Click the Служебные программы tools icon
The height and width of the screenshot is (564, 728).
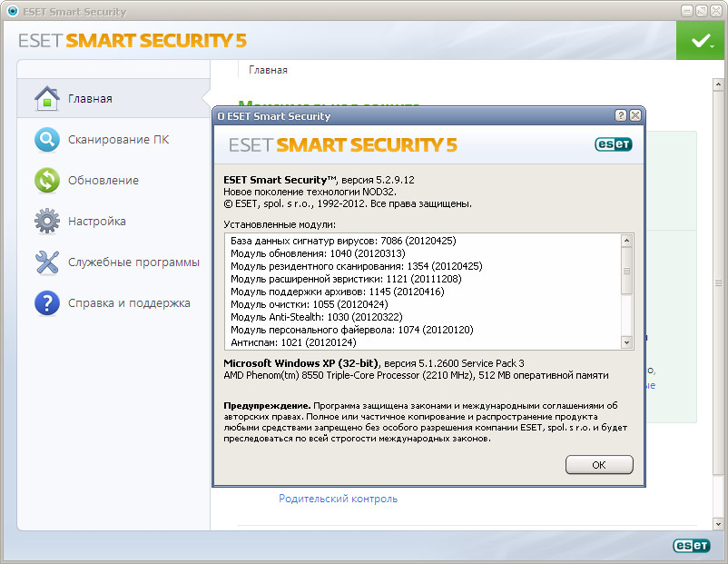click(x=46, y=262)
